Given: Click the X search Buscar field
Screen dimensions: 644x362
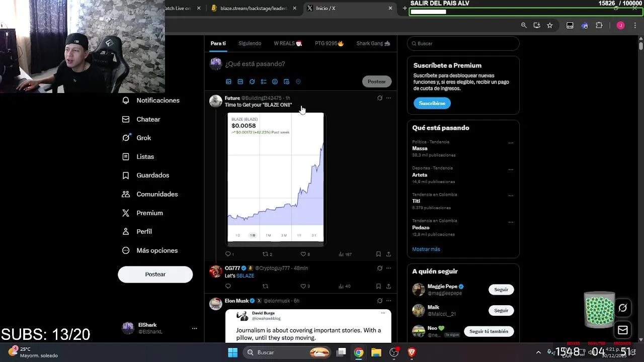Looking at the screenshot, I should [x=463, y=43].
